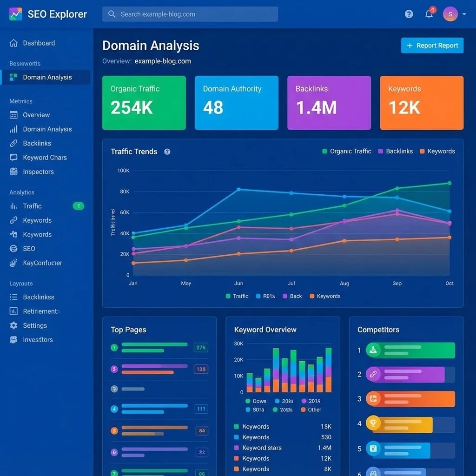This screenshot has height=476, width=476.
Task: Select the Oct data point on green line
Action: pos(450,183)
